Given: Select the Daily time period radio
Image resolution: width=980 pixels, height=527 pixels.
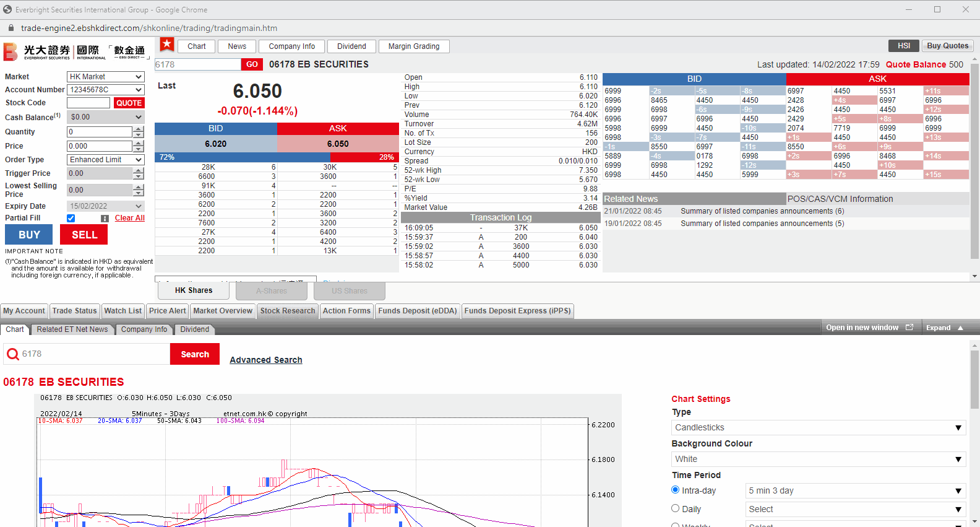Looking at the screenshot, I should pyautogui.click(x=676, y=508).
